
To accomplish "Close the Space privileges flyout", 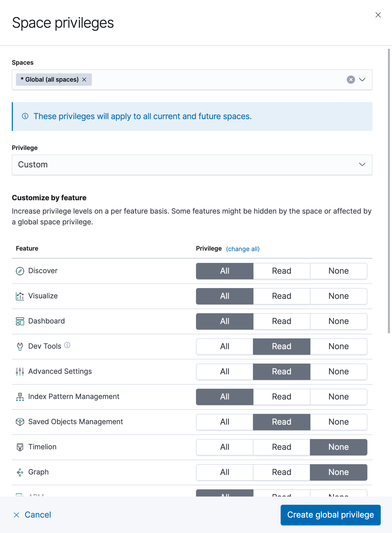I will click(378, 15).
